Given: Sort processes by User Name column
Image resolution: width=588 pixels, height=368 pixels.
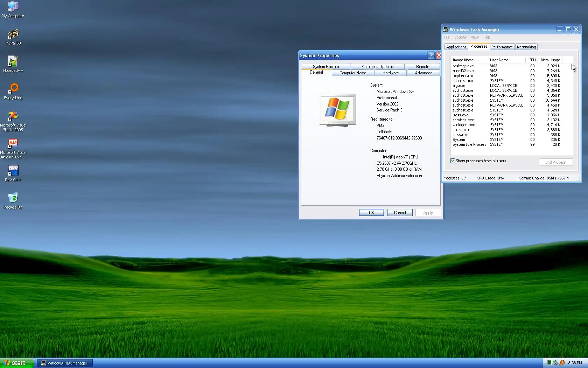Looking at the screenshot, I should 506,60.
